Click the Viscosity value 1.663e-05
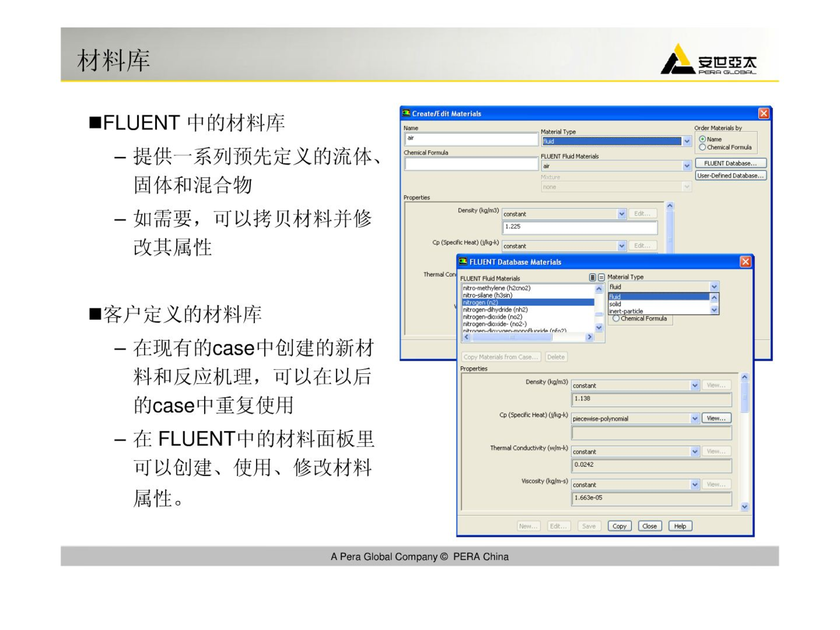 click(x=651, y=498)
